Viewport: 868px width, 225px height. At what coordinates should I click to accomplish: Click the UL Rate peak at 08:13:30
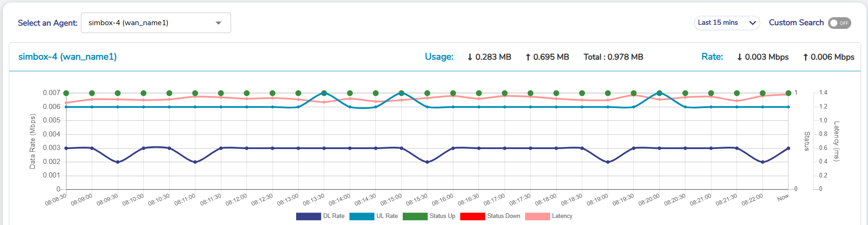point(324,93)
